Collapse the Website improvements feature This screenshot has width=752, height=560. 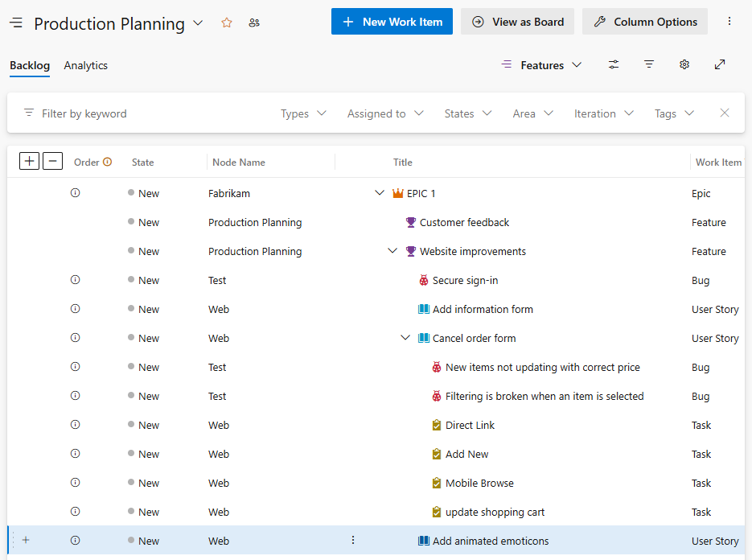click(x=392, y=250)
